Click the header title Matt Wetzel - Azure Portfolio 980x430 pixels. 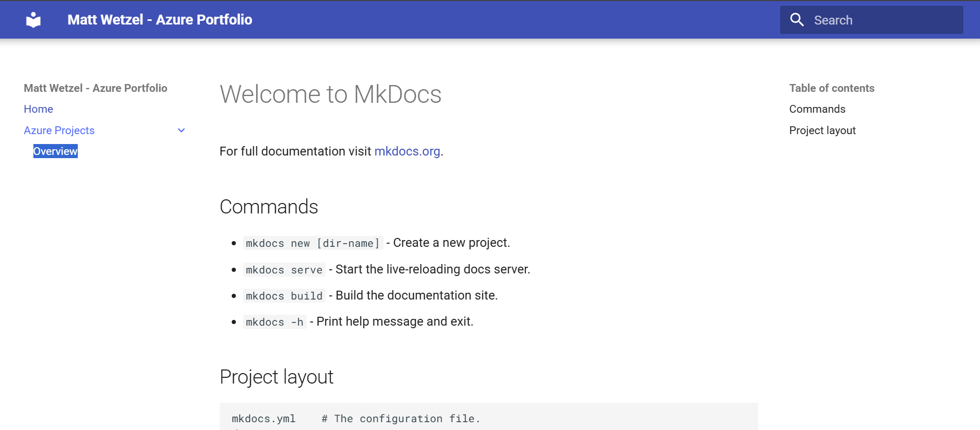160,20
